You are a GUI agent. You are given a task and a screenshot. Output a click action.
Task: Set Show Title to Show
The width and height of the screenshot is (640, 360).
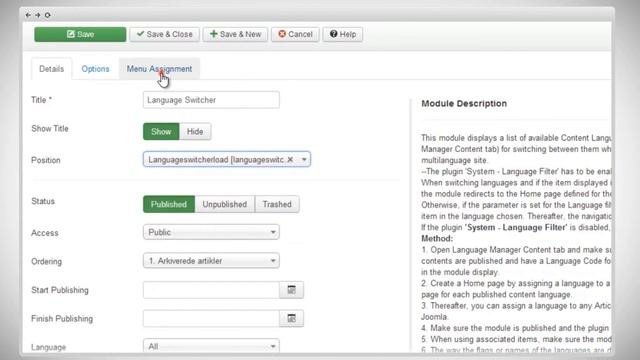click(161, 131)
